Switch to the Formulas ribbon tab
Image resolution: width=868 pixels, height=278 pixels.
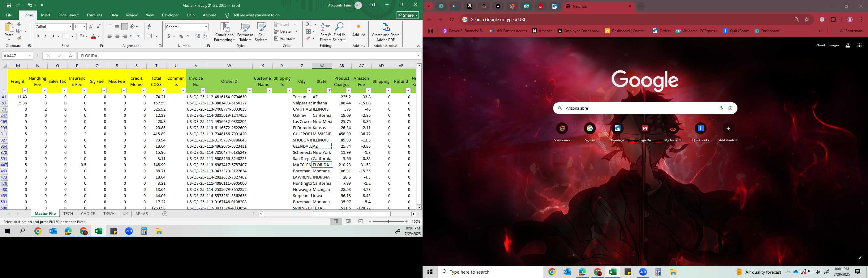tap(94, 15)
